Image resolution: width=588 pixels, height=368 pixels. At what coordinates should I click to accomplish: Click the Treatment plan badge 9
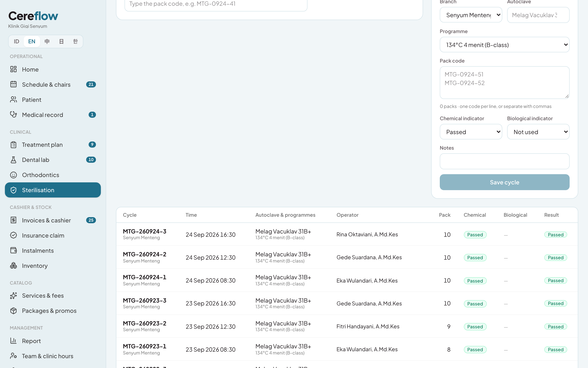pyautogui.click(x=92, y=145)
